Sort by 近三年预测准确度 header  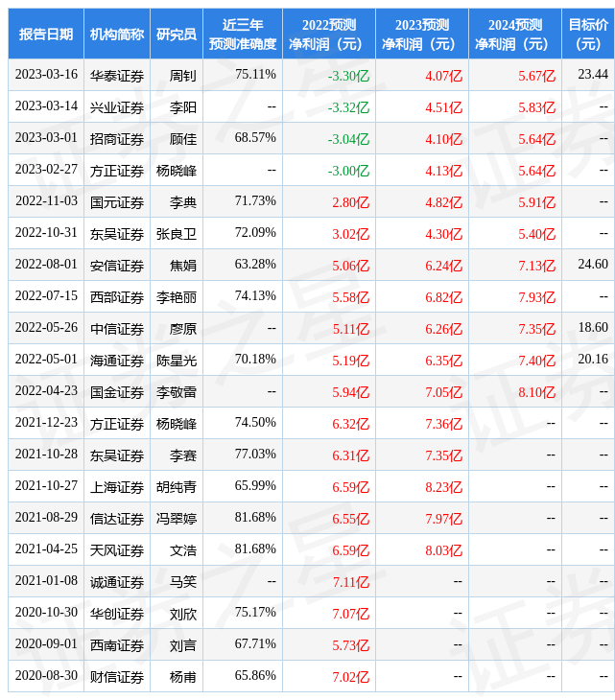(243, 35)
